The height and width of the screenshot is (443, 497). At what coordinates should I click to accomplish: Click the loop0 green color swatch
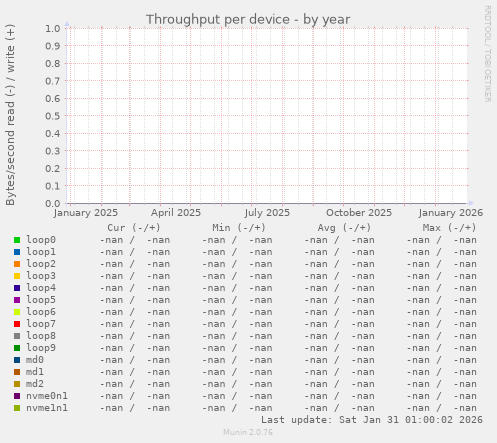tap(17, 240)
